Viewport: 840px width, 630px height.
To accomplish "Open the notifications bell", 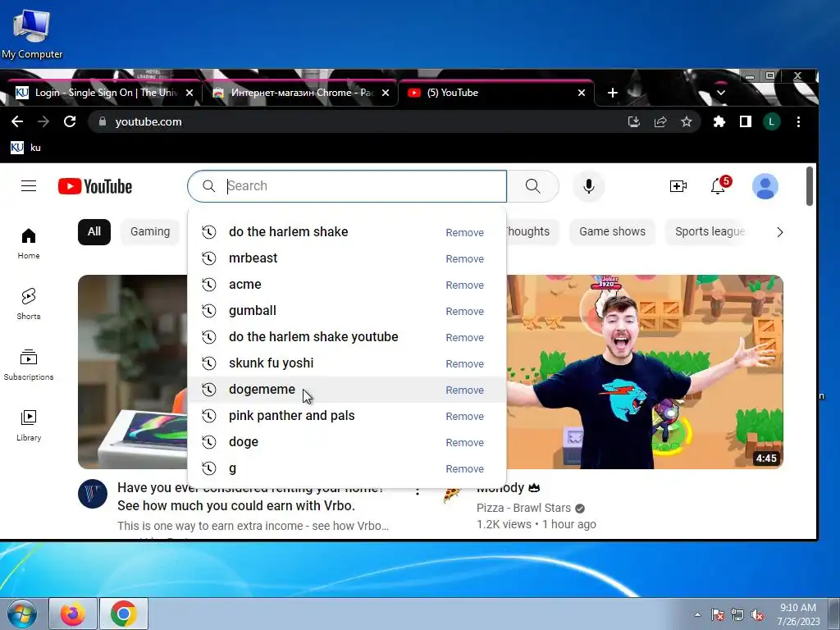I will click(719, 186).
